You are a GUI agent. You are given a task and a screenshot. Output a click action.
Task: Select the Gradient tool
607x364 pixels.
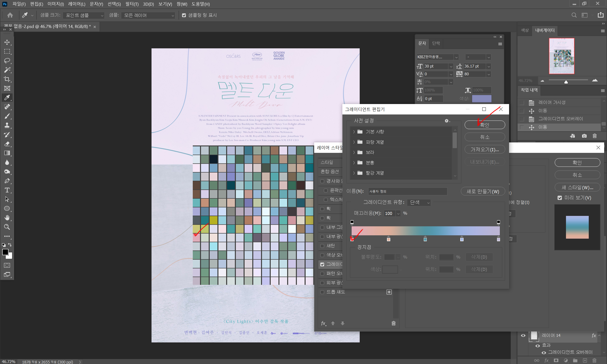click(x=7, y=153)
